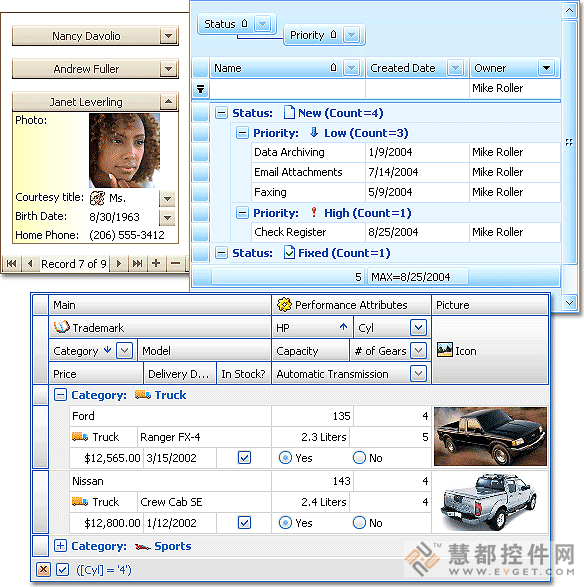584x587 pixels.
Task: Disable the [Cyl] = '4' filter checkbox
Action: [63, 569]
